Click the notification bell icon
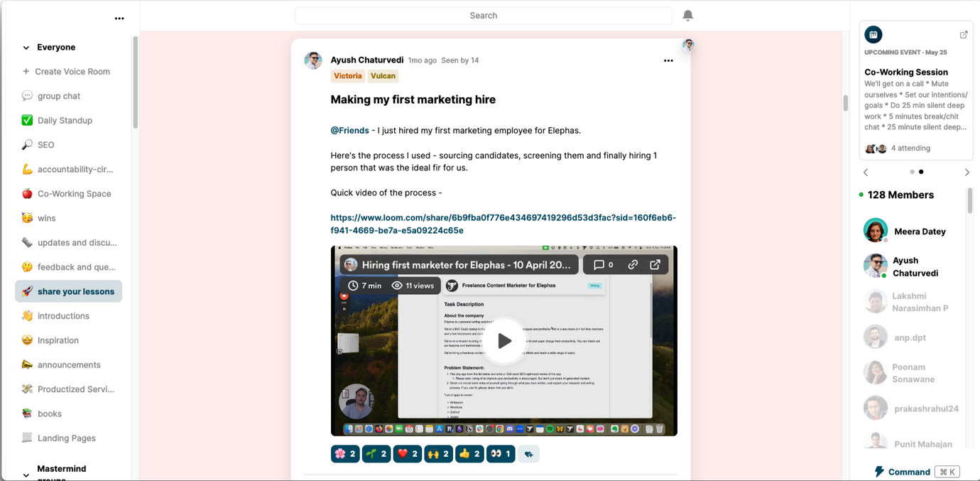 (687, 16)
